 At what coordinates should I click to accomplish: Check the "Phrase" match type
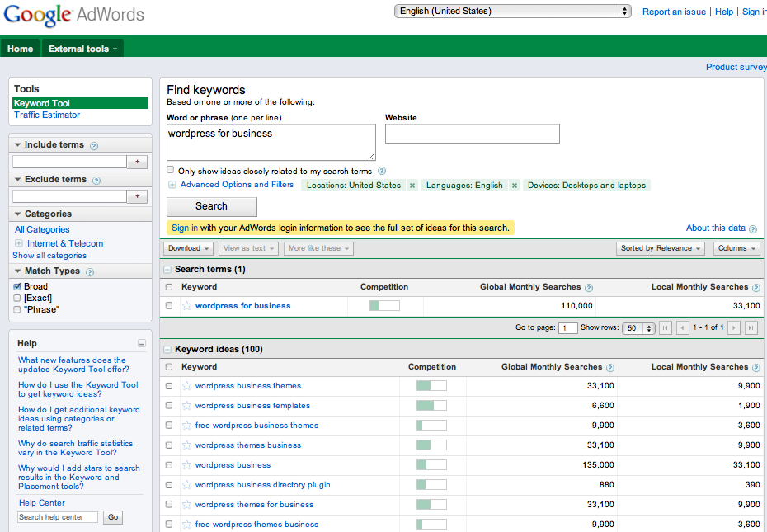(x=17, y=310)
